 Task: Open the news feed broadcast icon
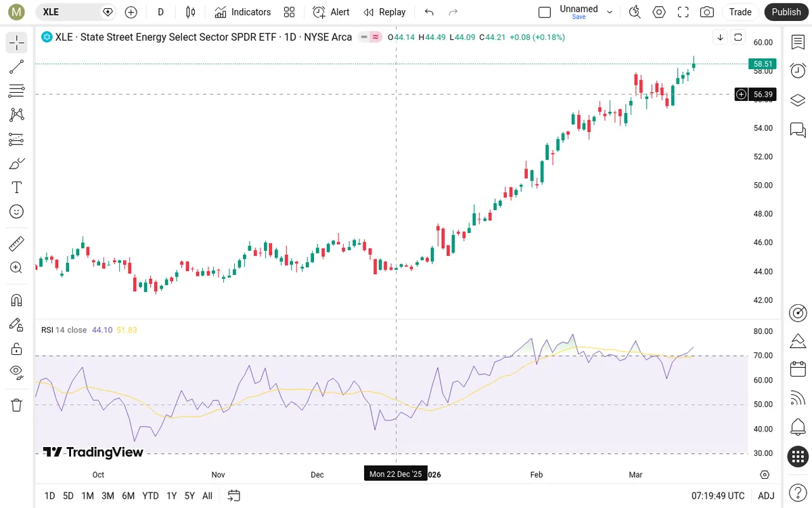click(798, 399)
